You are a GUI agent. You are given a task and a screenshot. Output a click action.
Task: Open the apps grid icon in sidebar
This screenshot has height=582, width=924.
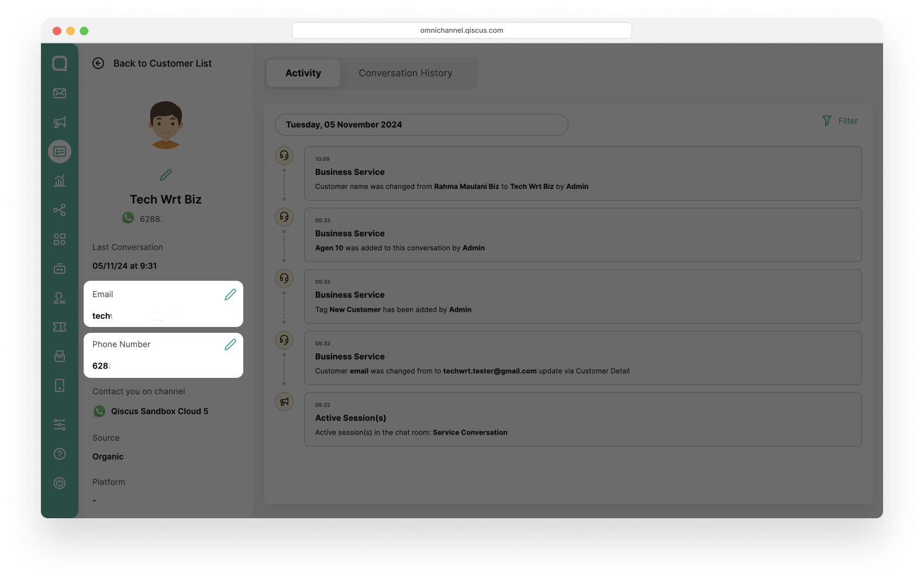[60, 239]
